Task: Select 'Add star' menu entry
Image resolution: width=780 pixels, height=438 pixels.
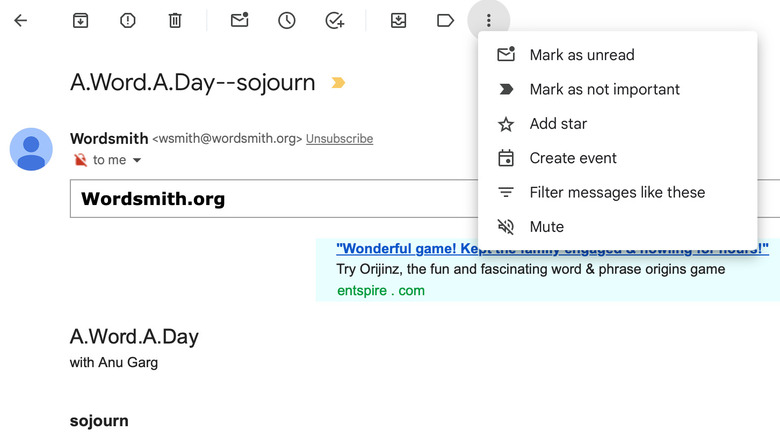Action: point(558,124)
